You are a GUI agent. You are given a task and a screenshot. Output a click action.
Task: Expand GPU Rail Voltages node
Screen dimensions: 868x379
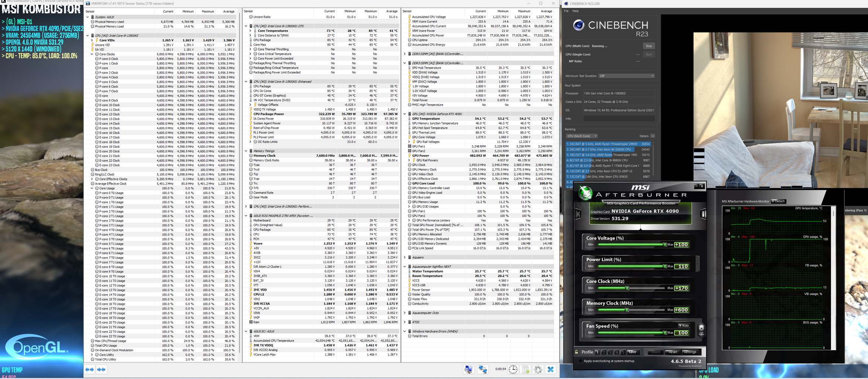(x=409, y=142)
